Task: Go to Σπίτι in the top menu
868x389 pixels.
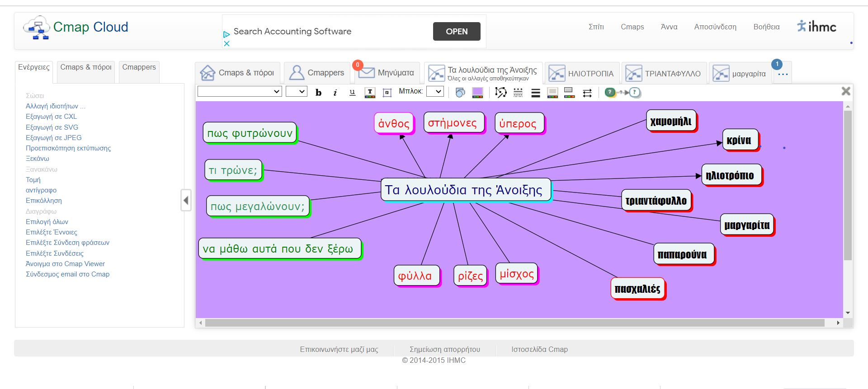Action: 596,27
